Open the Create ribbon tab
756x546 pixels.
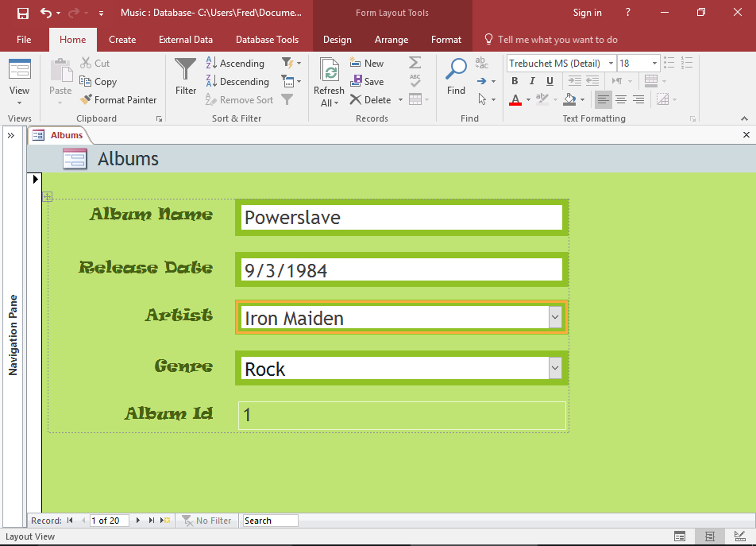coord(121,39)
